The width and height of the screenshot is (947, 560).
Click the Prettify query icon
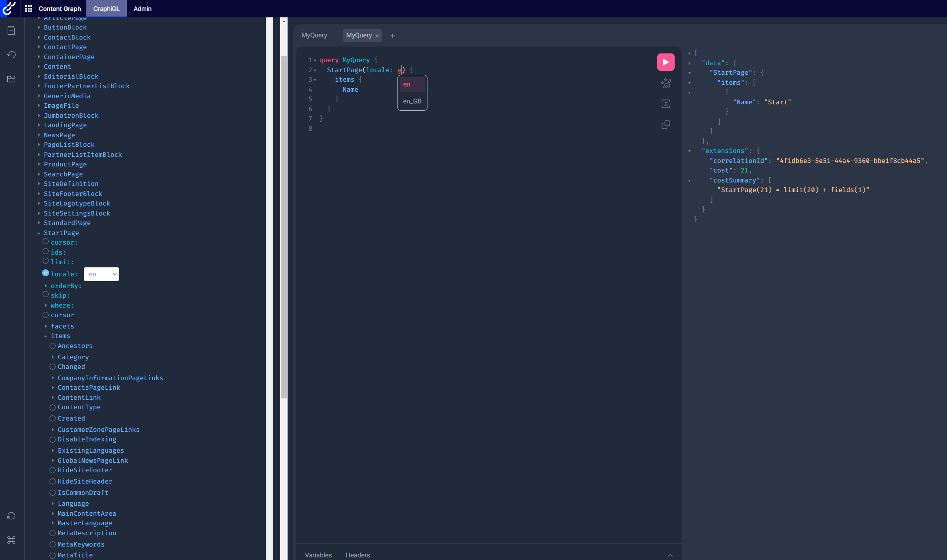(666, 83)
